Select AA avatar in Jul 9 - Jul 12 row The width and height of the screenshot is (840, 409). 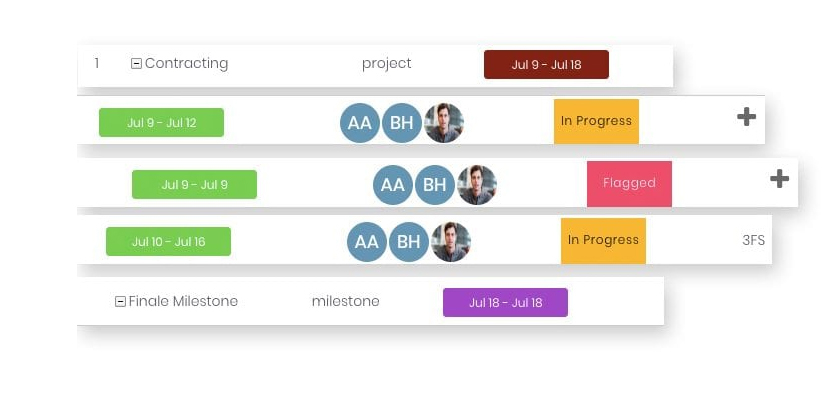pyautogui.click(x=359, y=123)
